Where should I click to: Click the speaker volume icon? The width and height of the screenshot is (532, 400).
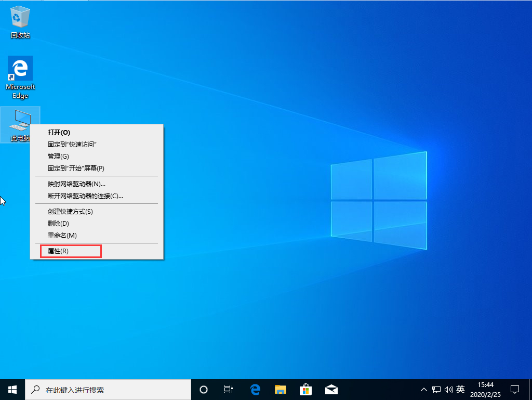coord(449,389)
